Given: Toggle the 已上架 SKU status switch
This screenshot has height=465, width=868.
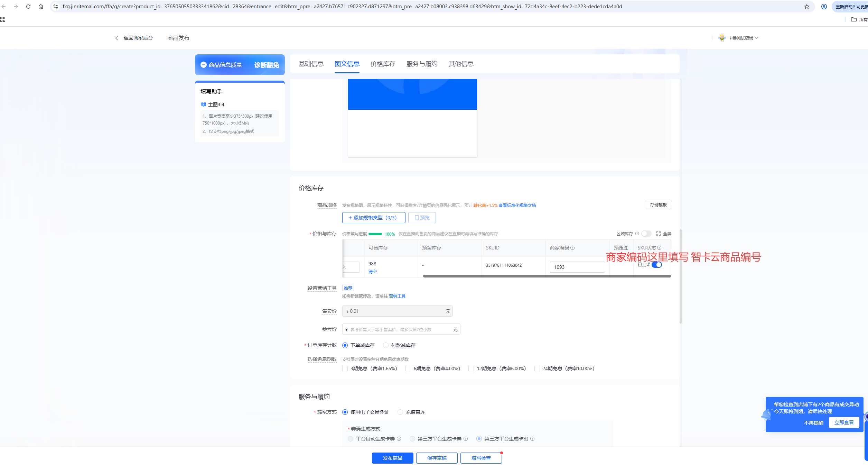Looking at the screenshot, I should (x=657, y=265).
